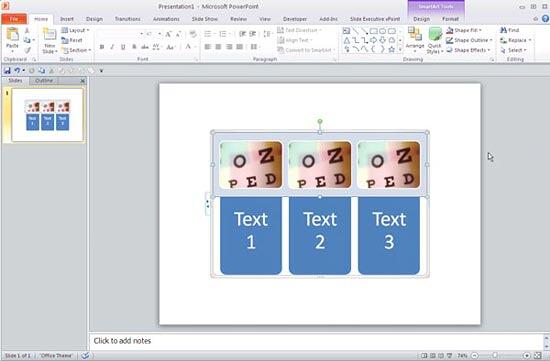Switch to the Slide Show tab
550x361 pixels.
point(205,19)
